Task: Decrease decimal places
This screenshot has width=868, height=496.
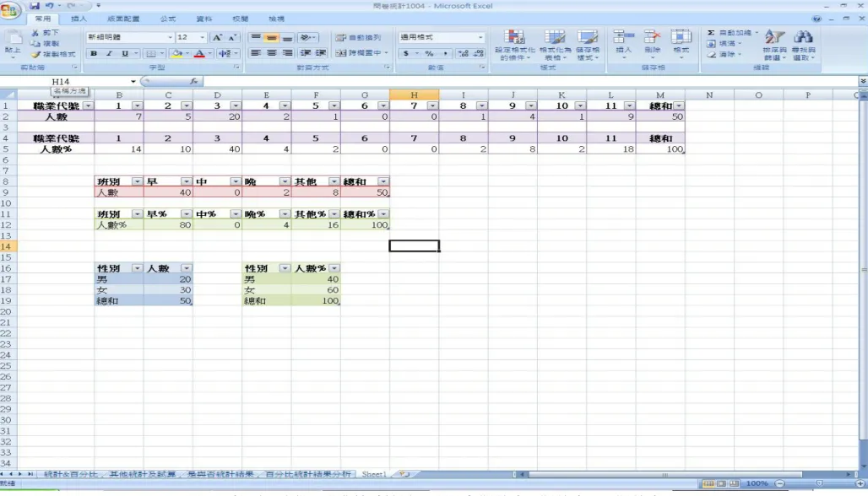Action: point(479,53)
